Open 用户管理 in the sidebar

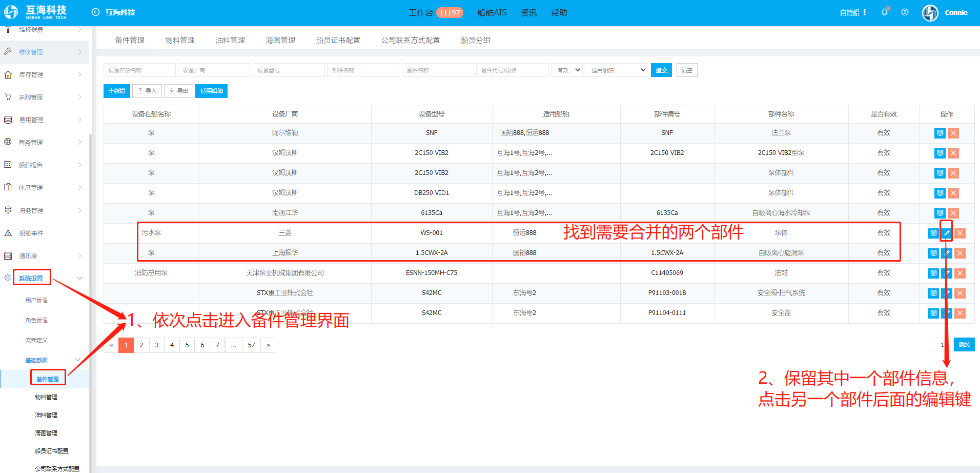tap(36, 300)
